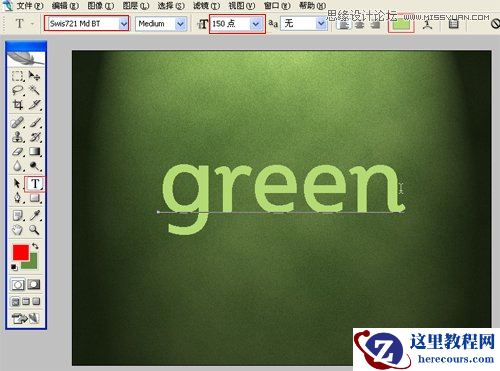Right align the text
Screen dimensions: 500x371
click(x=375, y=25)
